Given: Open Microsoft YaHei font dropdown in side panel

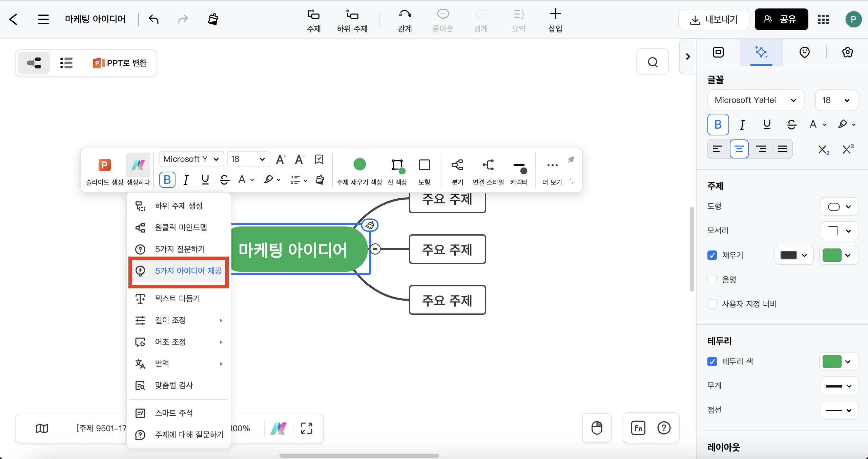Looking at the screenshot, I should pos(756,100).
